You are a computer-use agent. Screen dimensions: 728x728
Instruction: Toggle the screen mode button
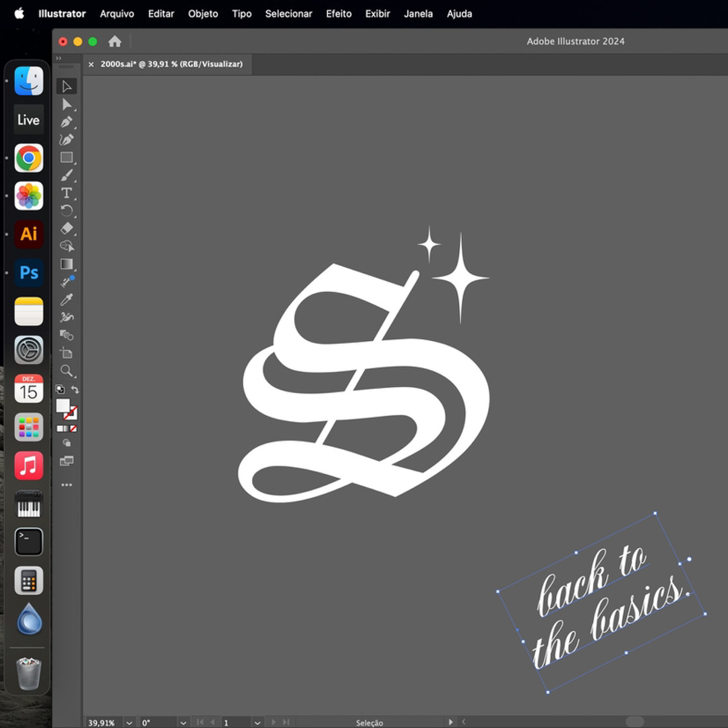66,461
